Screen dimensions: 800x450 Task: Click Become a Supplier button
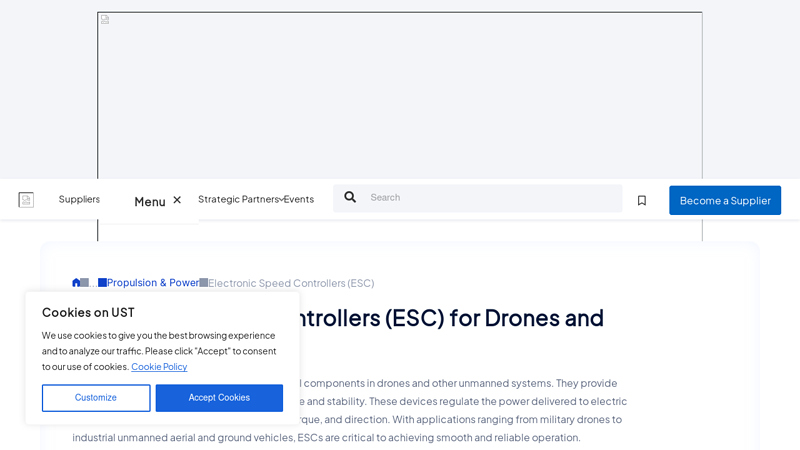pos(725,201)
